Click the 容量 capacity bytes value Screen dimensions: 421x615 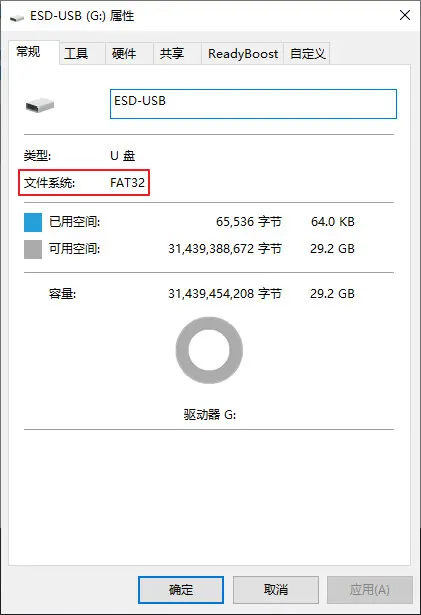coord(225,294)
